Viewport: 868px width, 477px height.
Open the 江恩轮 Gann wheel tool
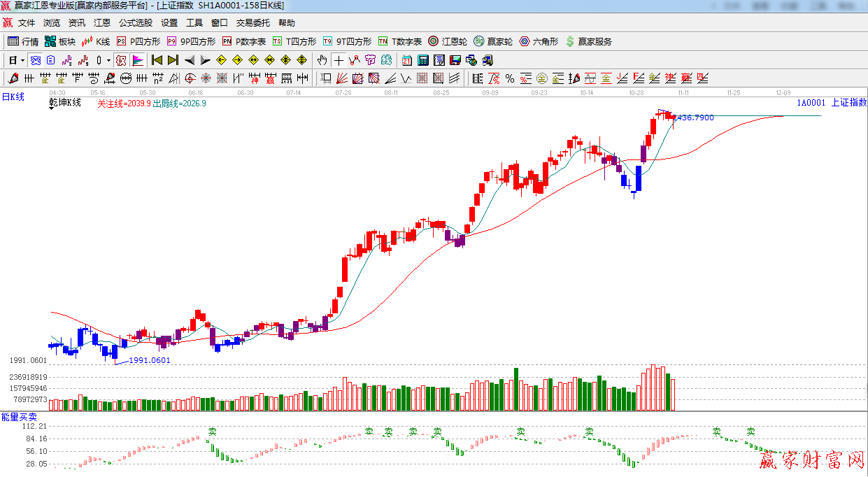tap(448, 42)
